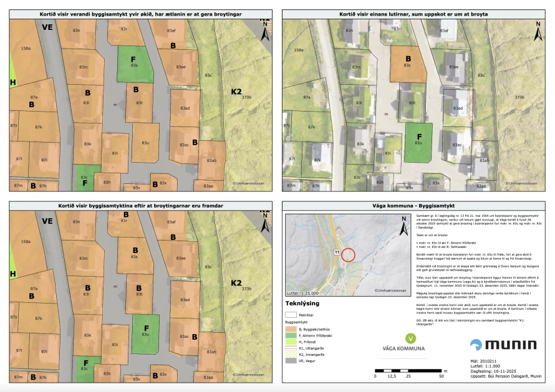Click the 'Teknlýsing' legend heading

302,303
